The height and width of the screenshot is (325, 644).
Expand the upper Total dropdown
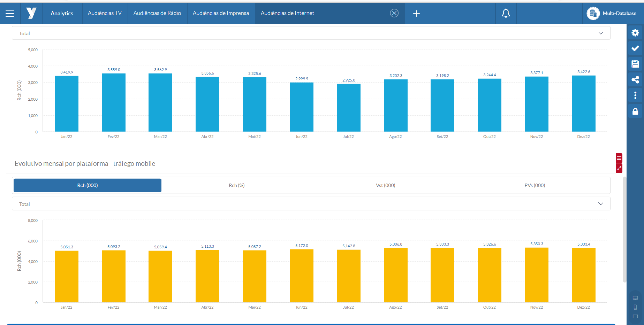click(600, 33)
